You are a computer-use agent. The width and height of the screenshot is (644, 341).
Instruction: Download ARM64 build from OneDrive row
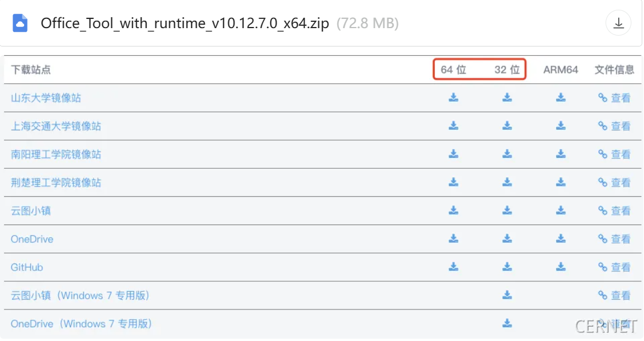click(x=560, y=238)
